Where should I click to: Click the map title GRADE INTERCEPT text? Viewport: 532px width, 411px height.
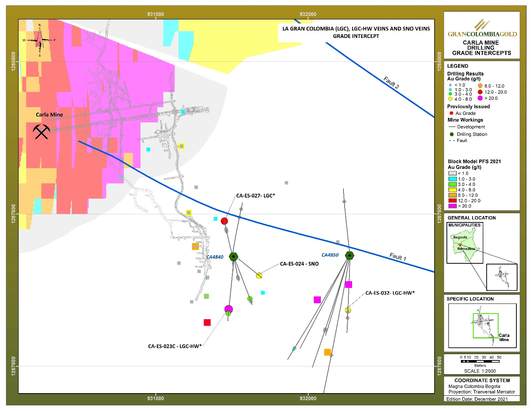(356, 36)
